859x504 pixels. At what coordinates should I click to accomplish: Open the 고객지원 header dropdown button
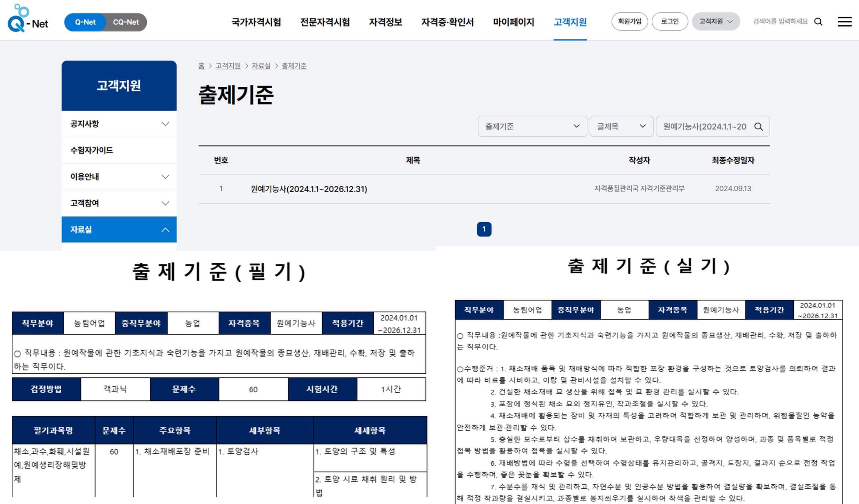pyautogui.click(x=716, y=22)
